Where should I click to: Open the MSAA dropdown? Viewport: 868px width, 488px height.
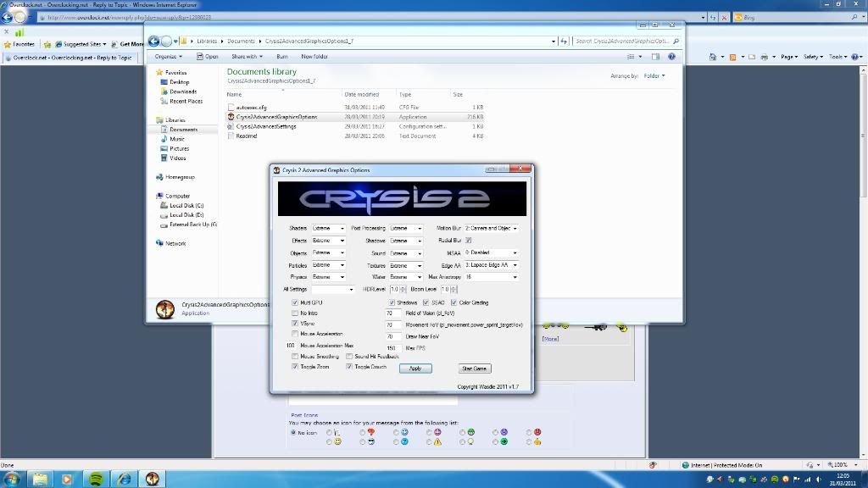[x=491, y=252]
